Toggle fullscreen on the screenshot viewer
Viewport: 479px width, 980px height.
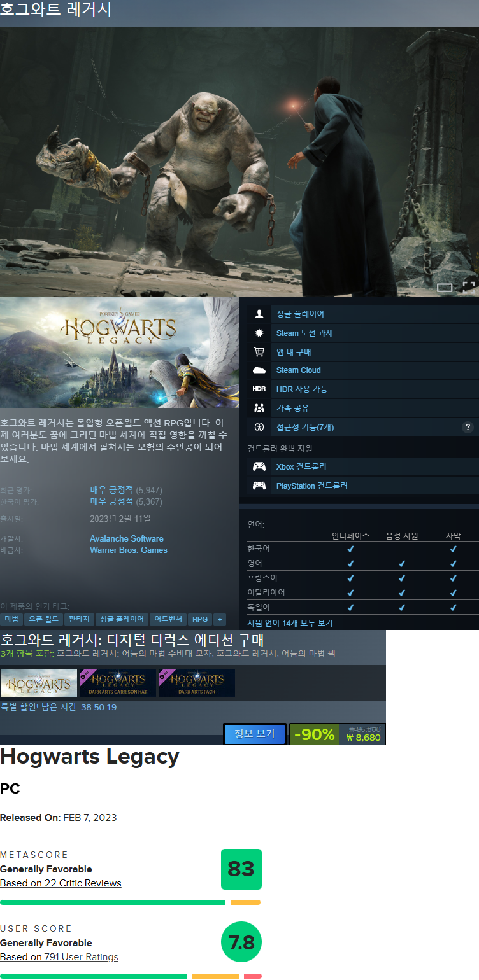pyautogui.click(x=469, y=287)
